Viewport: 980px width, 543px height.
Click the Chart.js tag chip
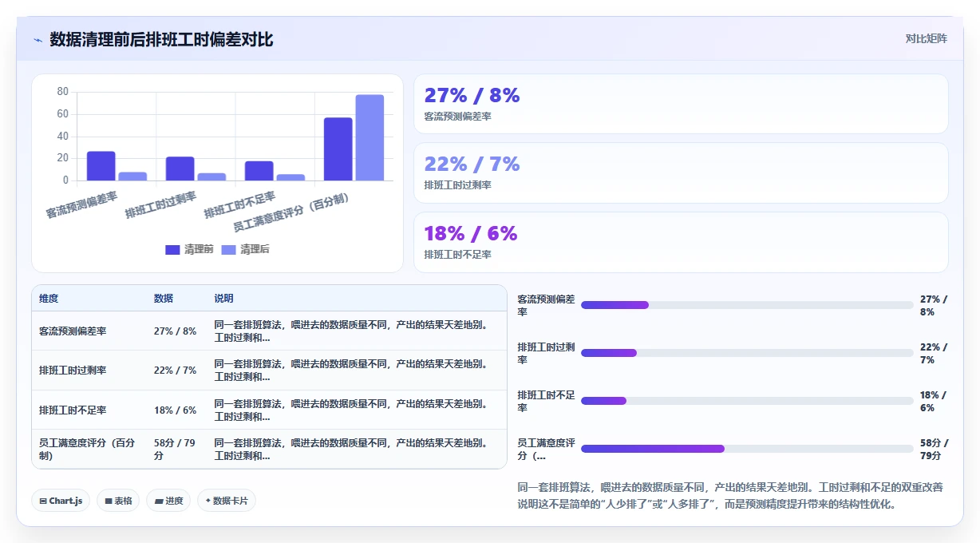[x=61, y=501]
